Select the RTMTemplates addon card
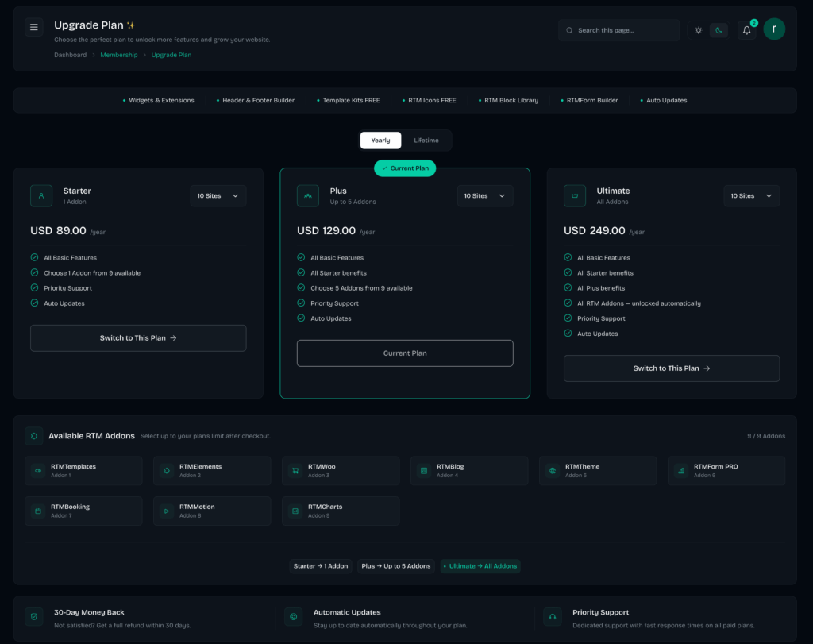Viewport: 813px width, 644px height. tap(83, 470)
